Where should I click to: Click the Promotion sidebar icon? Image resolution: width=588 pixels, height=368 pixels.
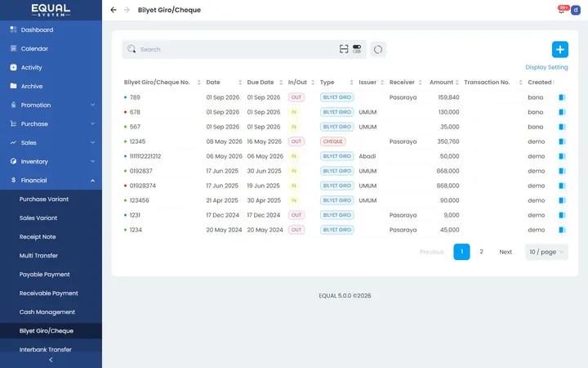point(14,105)
